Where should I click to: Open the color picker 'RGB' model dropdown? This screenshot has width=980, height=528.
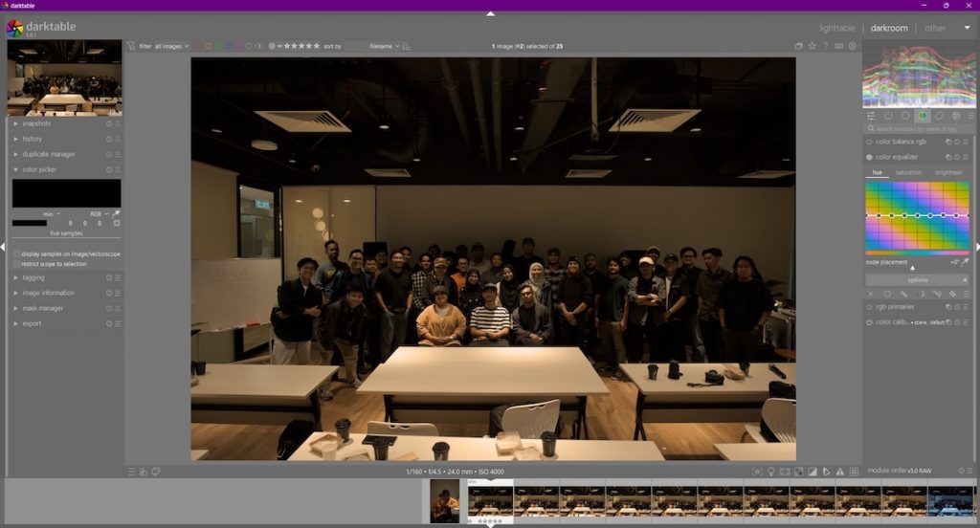coord(99,213)
